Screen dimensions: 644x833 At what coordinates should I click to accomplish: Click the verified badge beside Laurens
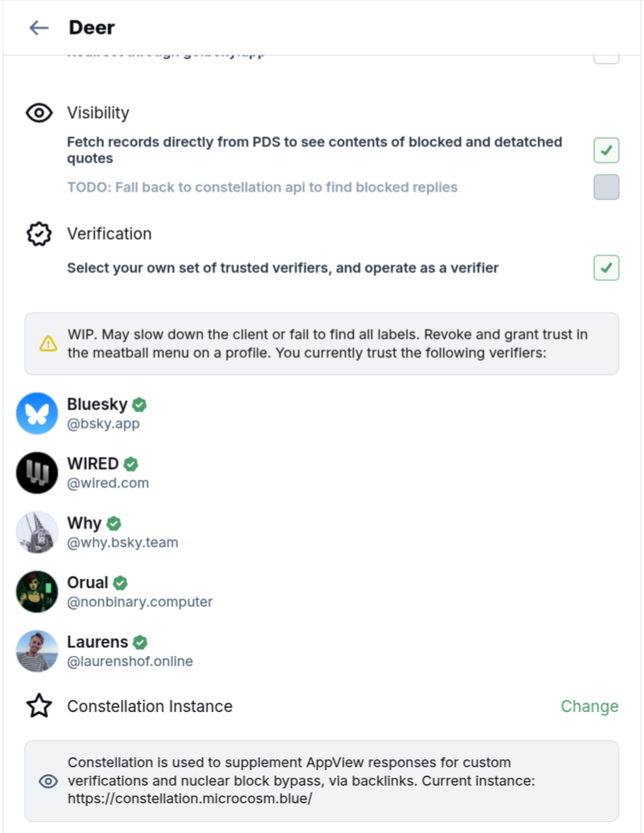pos(140,642)
